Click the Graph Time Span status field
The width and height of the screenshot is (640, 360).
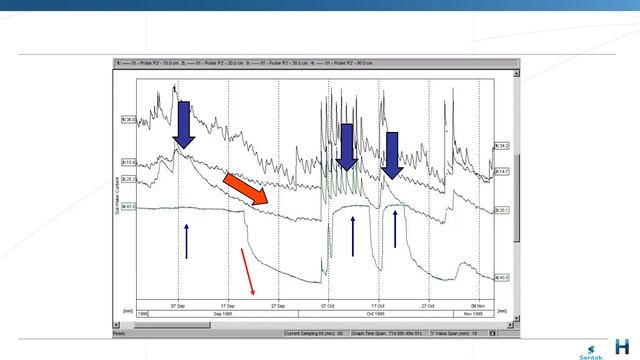pos(389,333)
